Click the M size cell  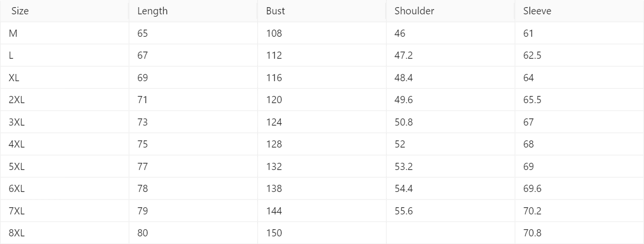pos(64,33)
